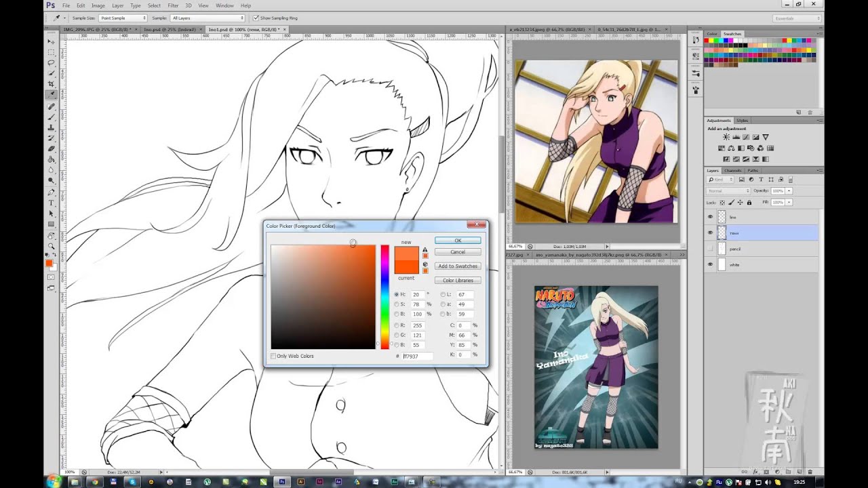Open the Opacity slider dropdown arrow
Image resolution: width=868 pixels, height=488 pixels.
[789, 191]
